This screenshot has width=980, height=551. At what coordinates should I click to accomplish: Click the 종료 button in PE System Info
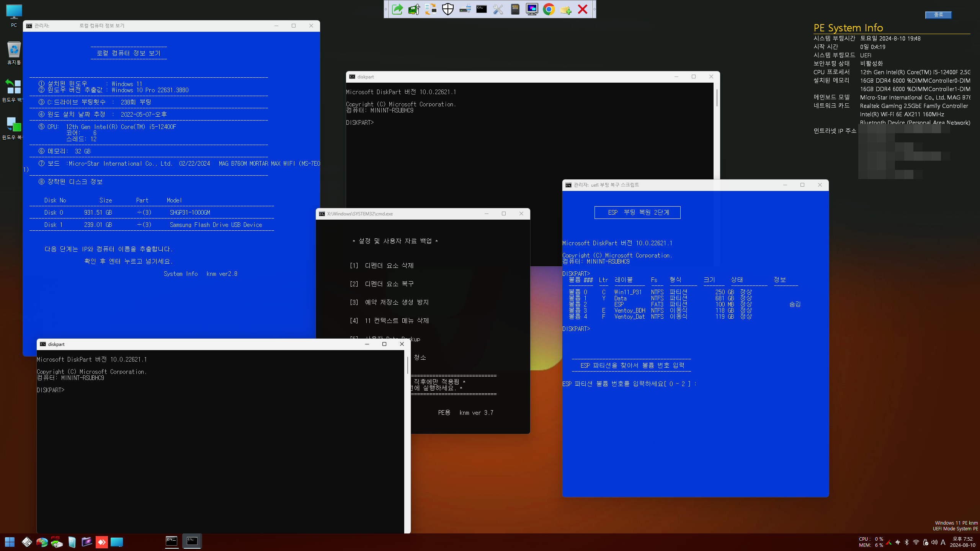tap(938, 15)
